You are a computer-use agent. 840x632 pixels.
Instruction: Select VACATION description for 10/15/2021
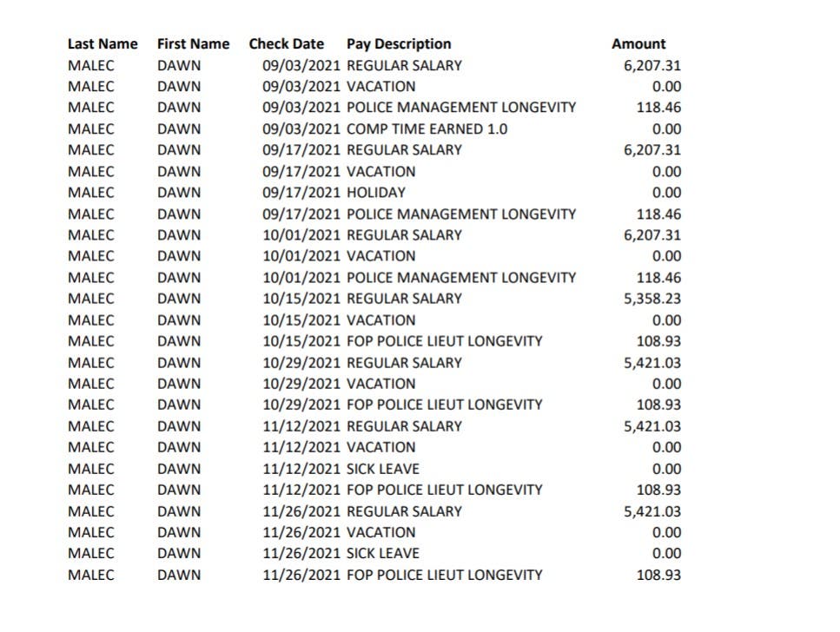380,320
